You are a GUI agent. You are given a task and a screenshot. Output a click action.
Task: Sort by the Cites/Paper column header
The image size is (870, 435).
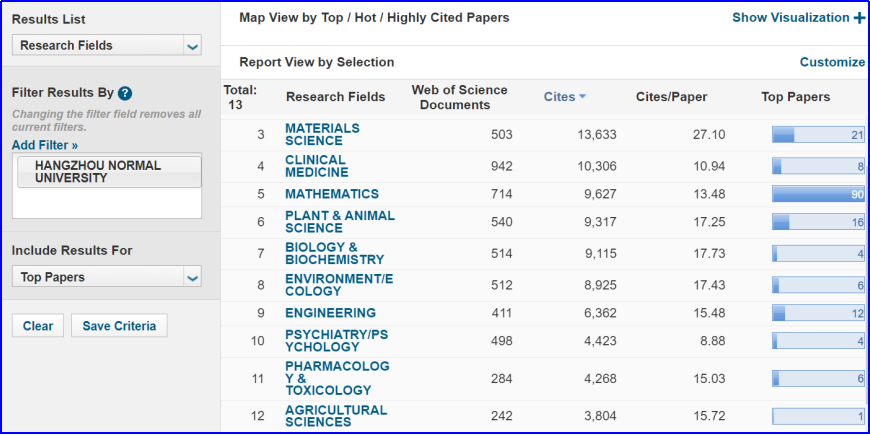click(x=671, y=97)
